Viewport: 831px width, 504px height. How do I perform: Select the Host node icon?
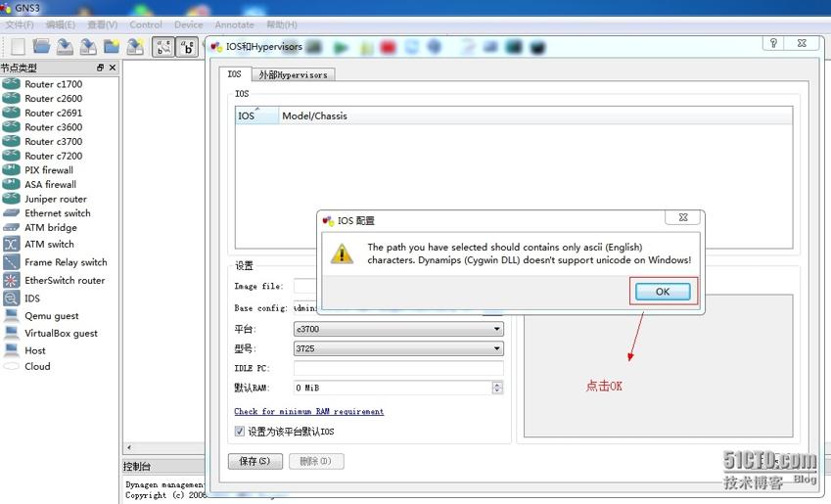(x=11, y=350)
